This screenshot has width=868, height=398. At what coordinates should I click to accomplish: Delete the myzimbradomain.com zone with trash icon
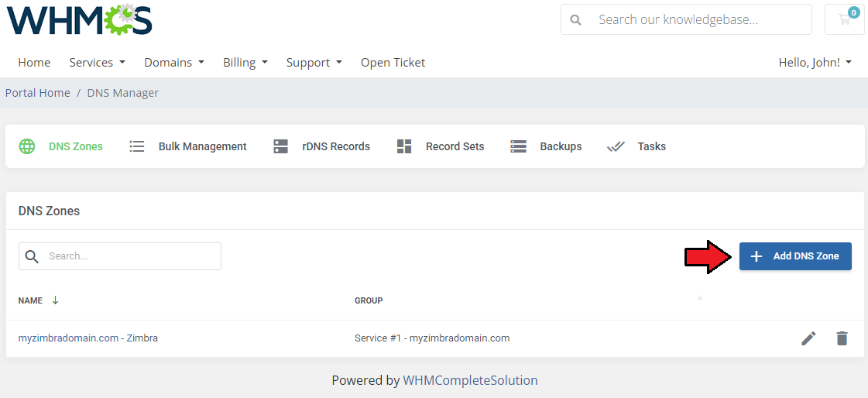[842, 338]
